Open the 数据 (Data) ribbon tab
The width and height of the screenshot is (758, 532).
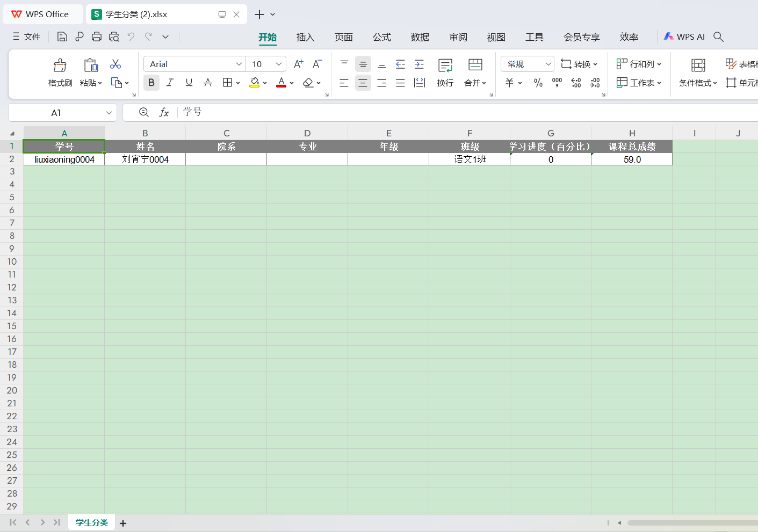420,37
